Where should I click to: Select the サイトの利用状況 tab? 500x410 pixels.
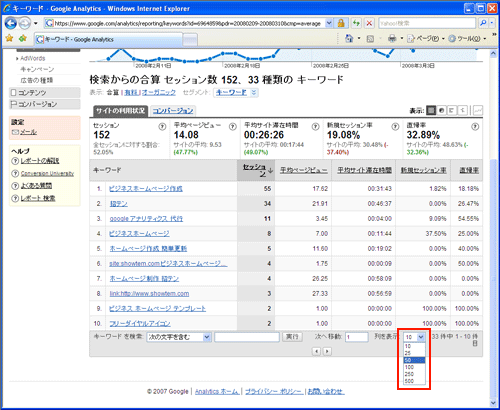[x=120, y=111]
